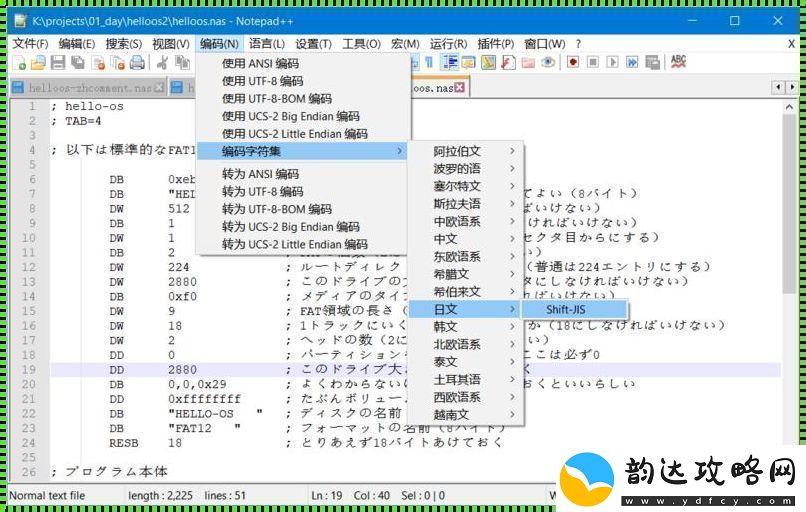
Task: Expand the 韩文 charset submenu
Action: (x=466, y=326)
